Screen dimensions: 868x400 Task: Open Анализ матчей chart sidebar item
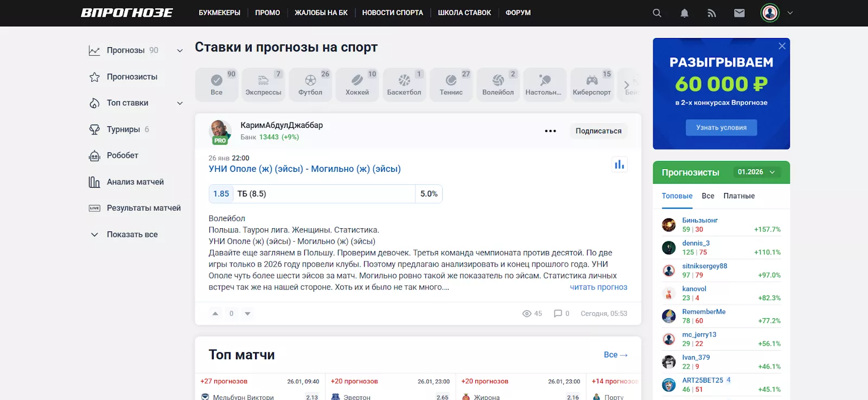tap(126, 182)
